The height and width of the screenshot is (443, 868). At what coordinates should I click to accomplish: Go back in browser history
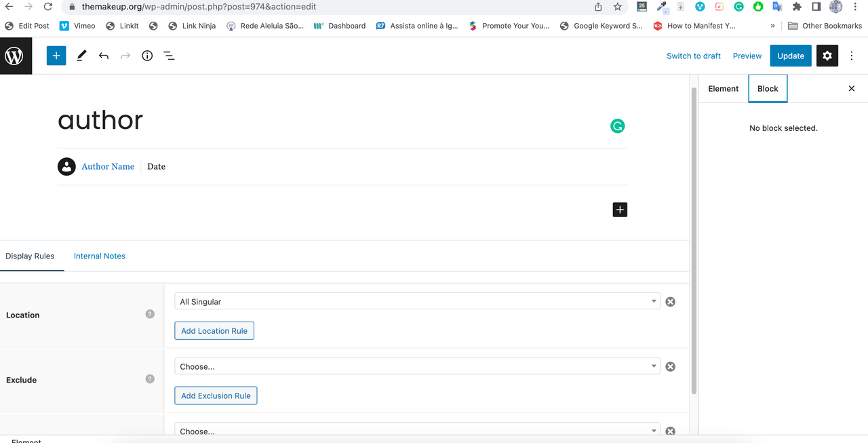9,7
